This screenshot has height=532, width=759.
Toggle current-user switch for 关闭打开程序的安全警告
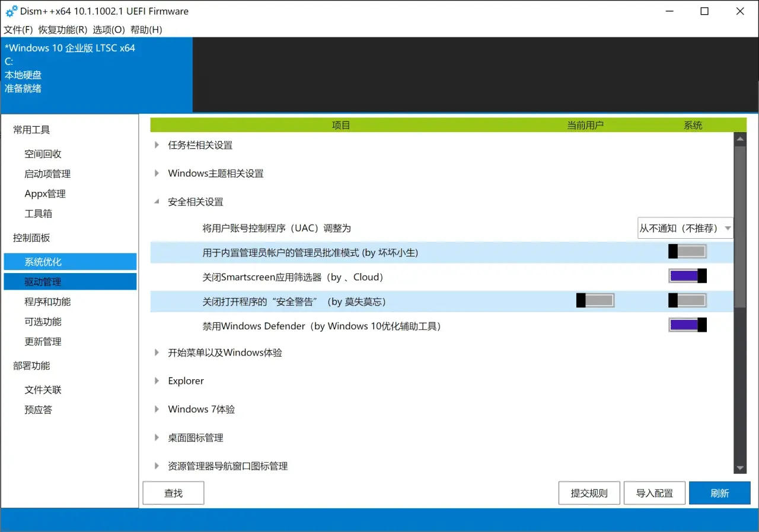pos(595,301)
